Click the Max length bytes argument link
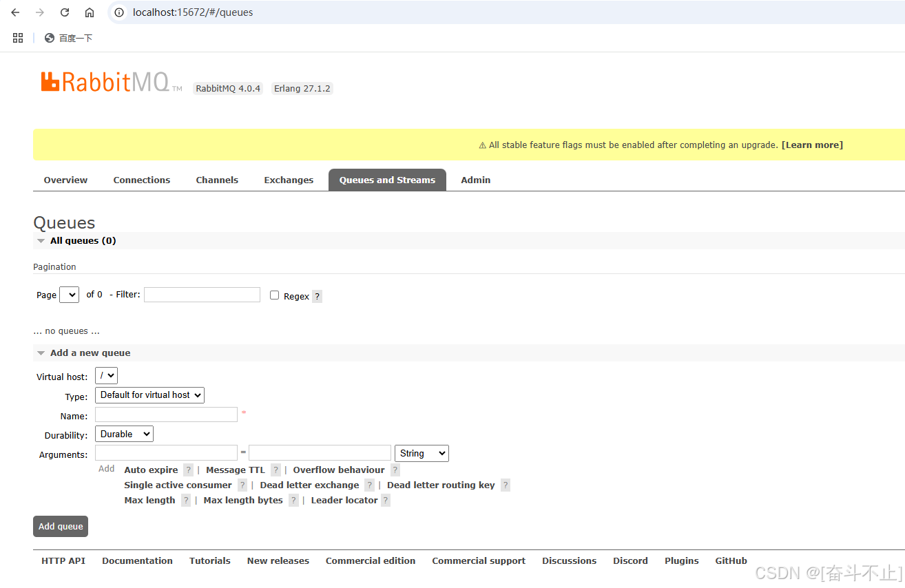The height and width of the screenshot is (588, 905). click(x=243, y=501)
